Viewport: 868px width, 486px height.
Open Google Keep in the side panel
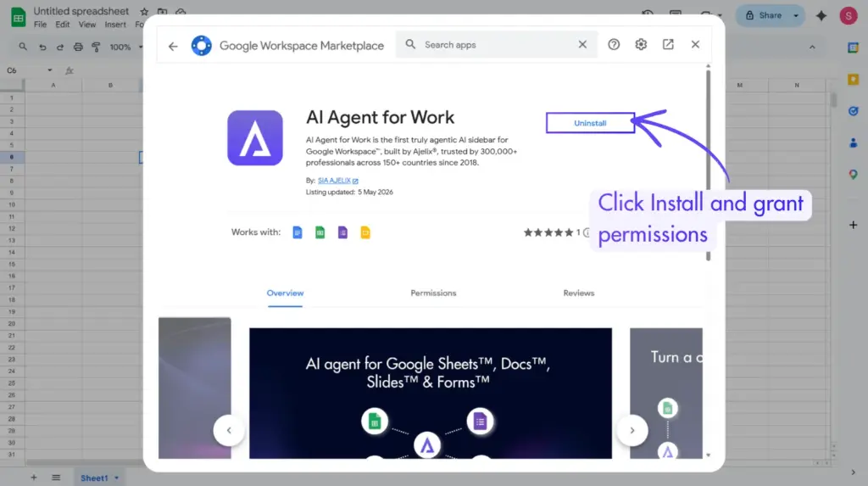pyautogui.click(x=853, y=79)
